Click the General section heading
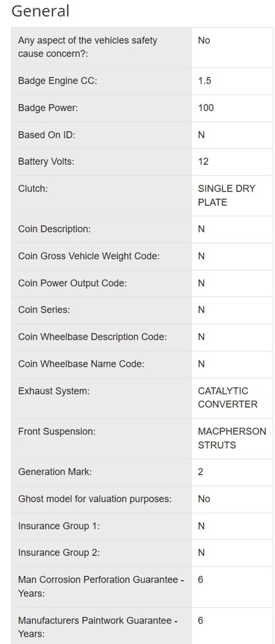 coord(40,11)
